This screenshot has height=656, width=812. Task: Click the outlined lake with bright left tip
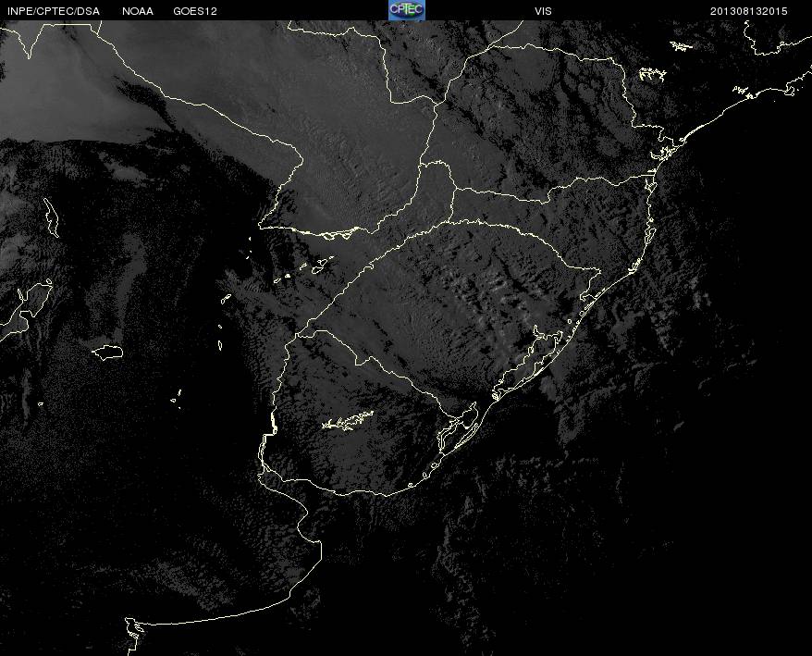pyautogui.click(x=108, y=352)
